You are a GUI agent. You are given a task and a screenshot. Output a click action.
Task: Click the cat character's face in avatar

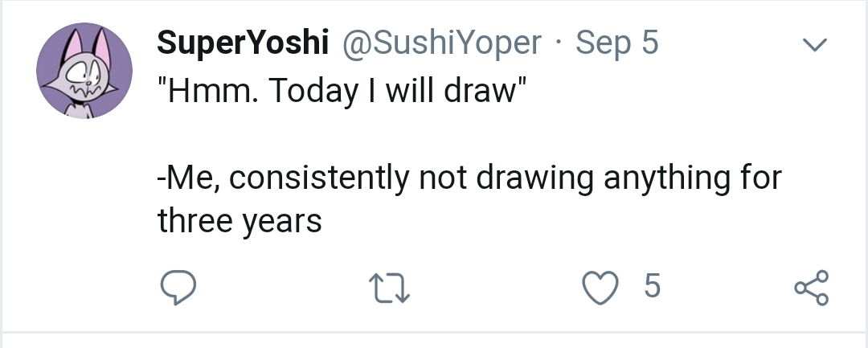coord(81,77)
